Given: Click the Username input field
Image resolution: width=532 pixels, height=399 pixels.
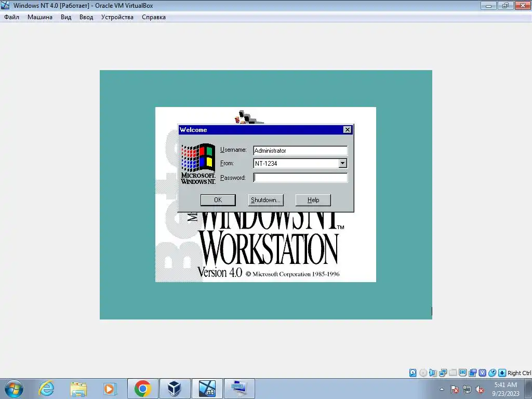Looking at the screenshot, I should tap(300, 151).
